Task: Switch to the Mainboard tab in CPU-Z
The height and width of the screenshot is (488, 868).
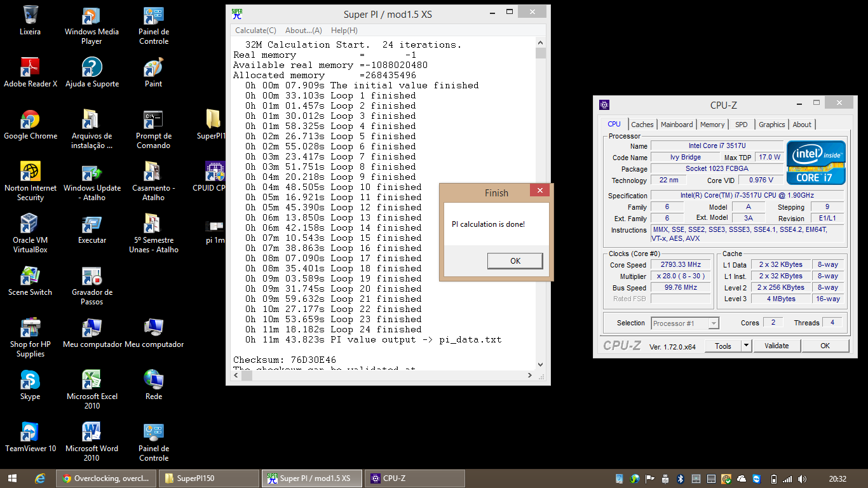Action: coord(677,125)
